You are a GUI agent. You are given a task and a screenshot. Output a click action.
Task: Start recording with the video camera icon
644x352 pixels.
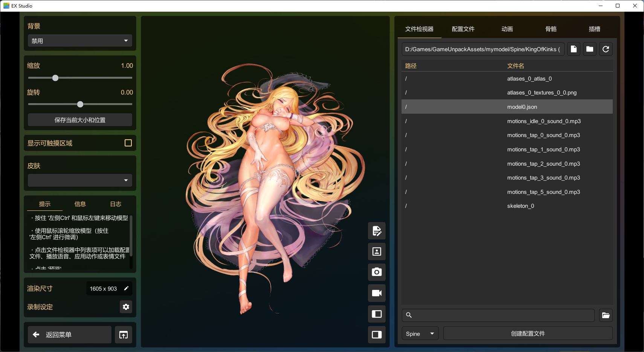(x=377, y=293)
